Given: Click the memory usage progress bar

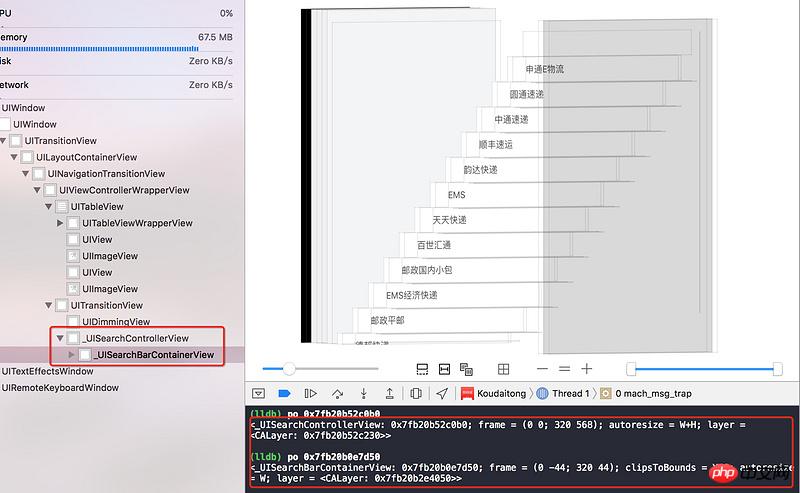Looking at the screenshot, I should point(99,49).
